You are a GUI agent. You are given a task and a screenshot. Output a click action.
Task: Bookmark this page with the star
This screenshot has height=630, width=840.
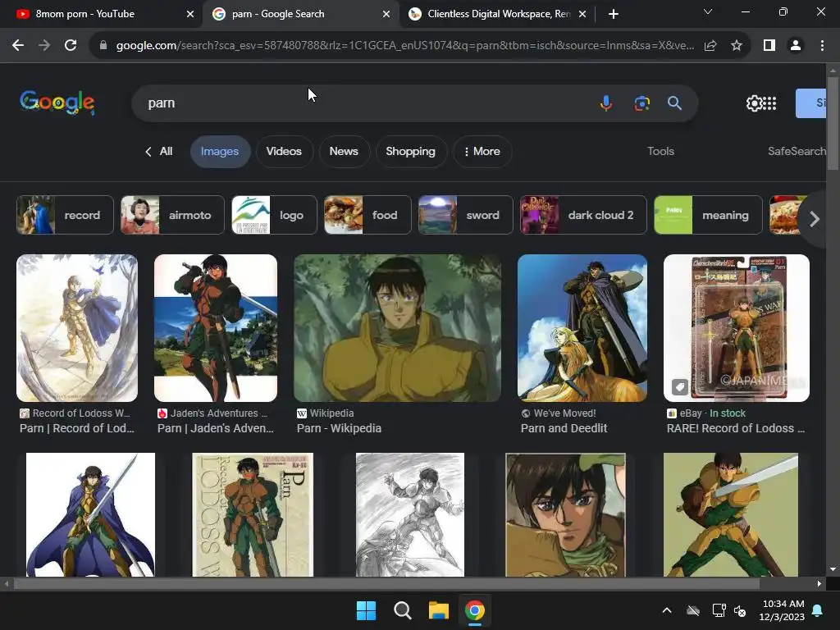click(x=737, y=46)
